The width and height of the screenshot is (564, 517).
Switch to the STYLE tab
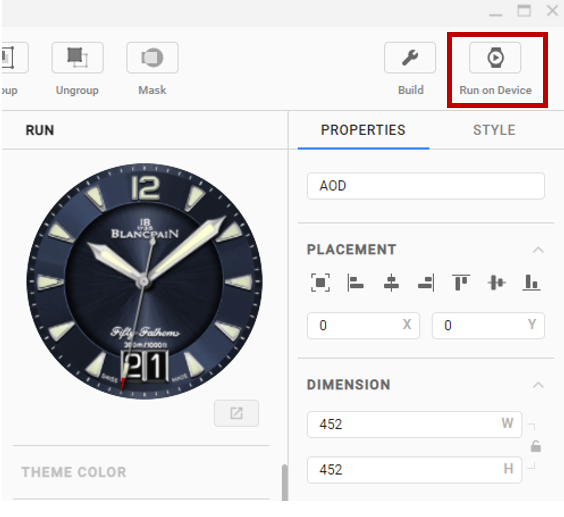coord(494,130)
